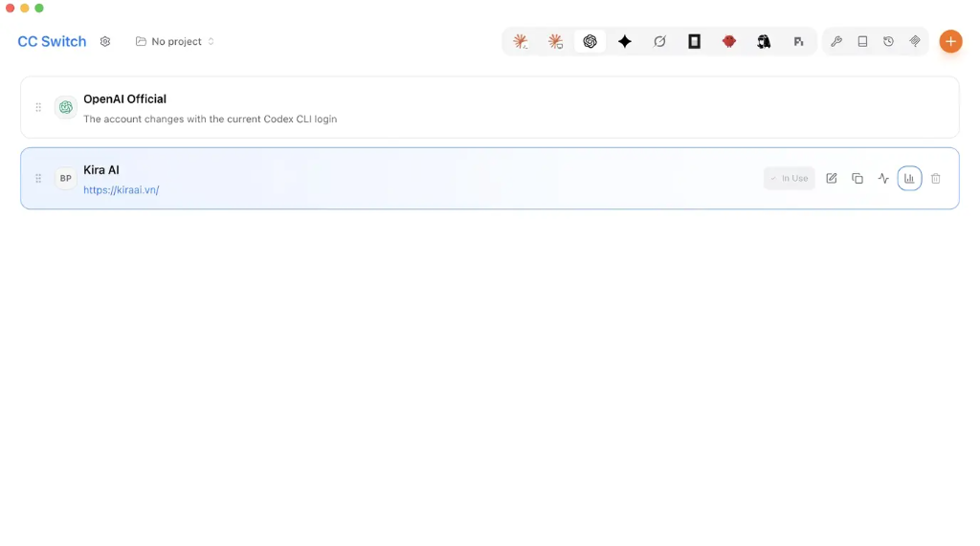Screen dimensions: 980x546
Task: Click the BP avatar of Kira AI
Action: click(66, 179)
